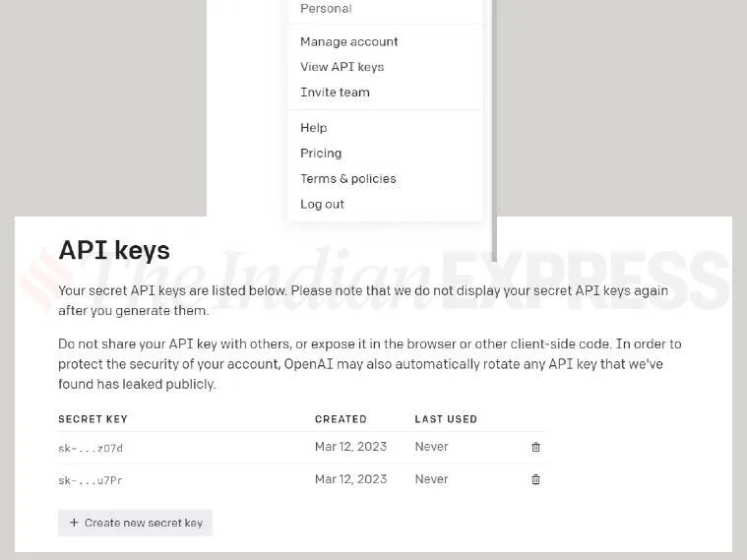This screenshot has height=560, width=747.
Task: Click the SECRET KEY column header
Action: [93, 419]
